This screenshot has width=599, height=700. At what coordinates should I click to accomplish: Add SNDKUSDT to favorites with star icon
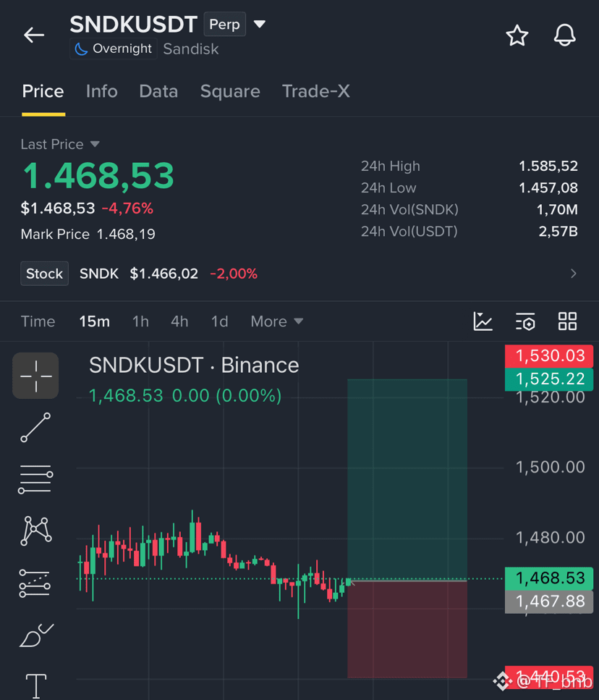517,35
